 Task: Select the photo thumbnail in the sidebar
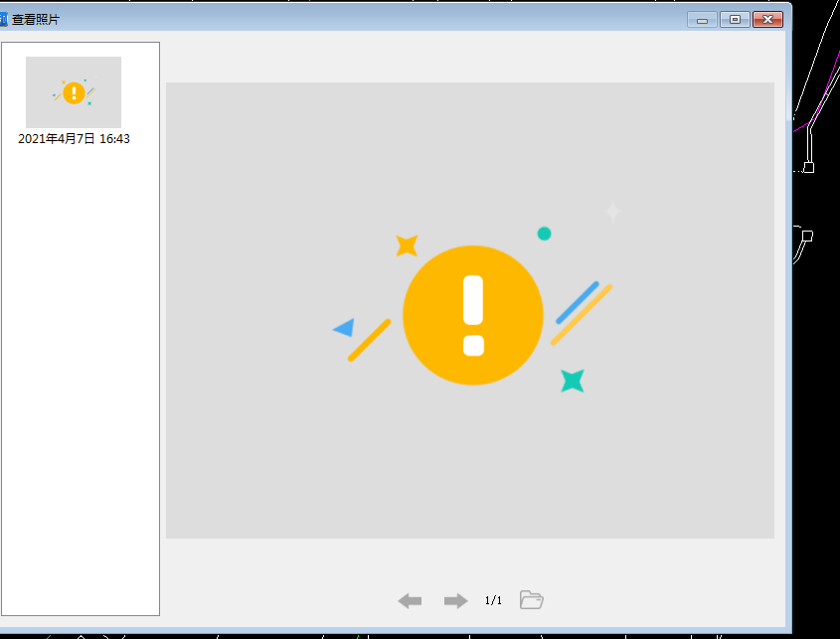tap(74, 92)
